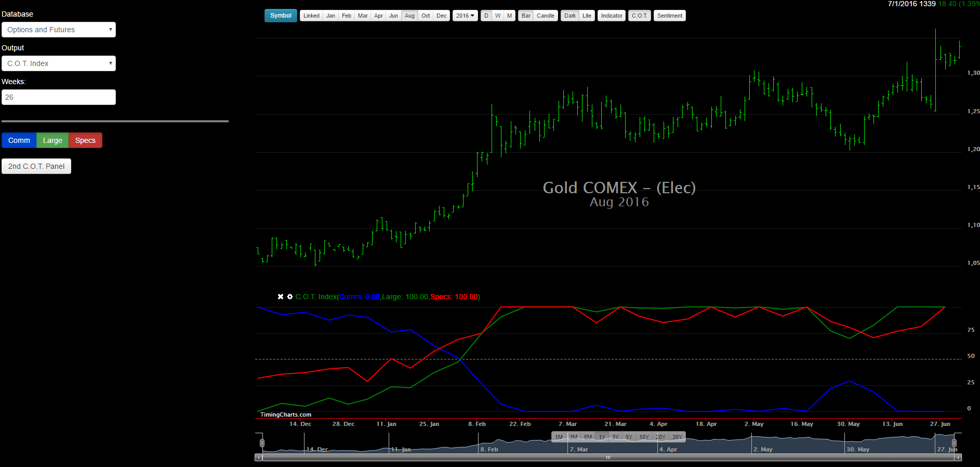Switch to Daily (D) timeframe

coord(486,16)
